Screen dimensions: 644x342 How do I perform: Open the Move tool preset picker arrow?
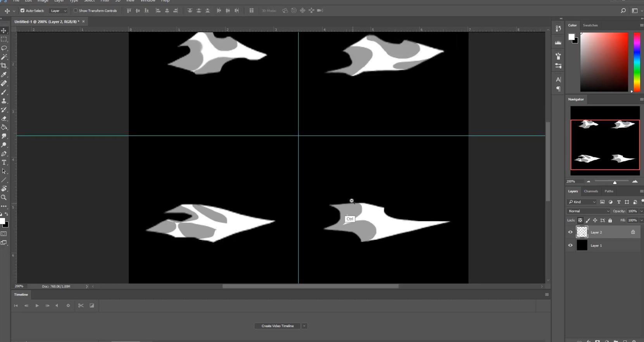[x=14, y=11]
